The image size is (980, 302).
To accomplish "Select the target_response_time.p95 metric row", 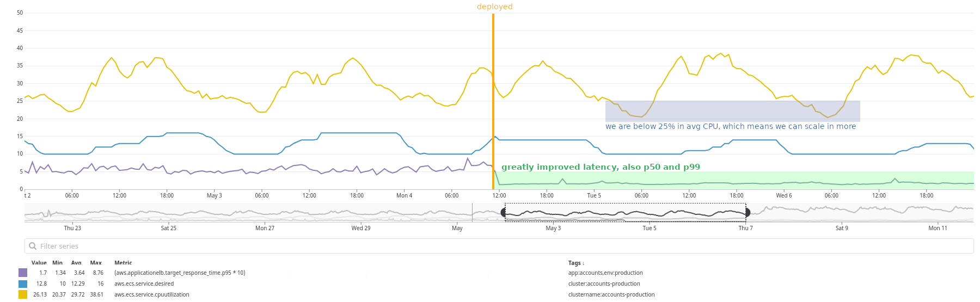I will click(x=180, y=273).
